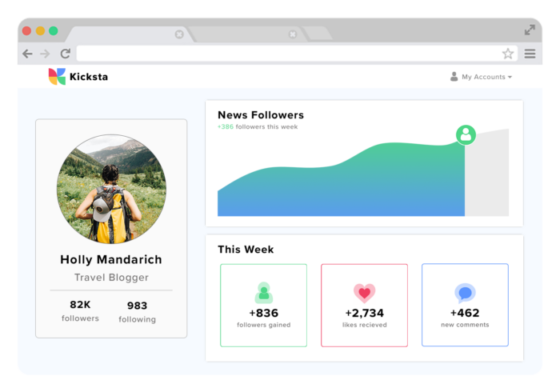The width and height of the screenshot is (560, 392).
Task: Click the browser back arrow
Action: point(27,54)
